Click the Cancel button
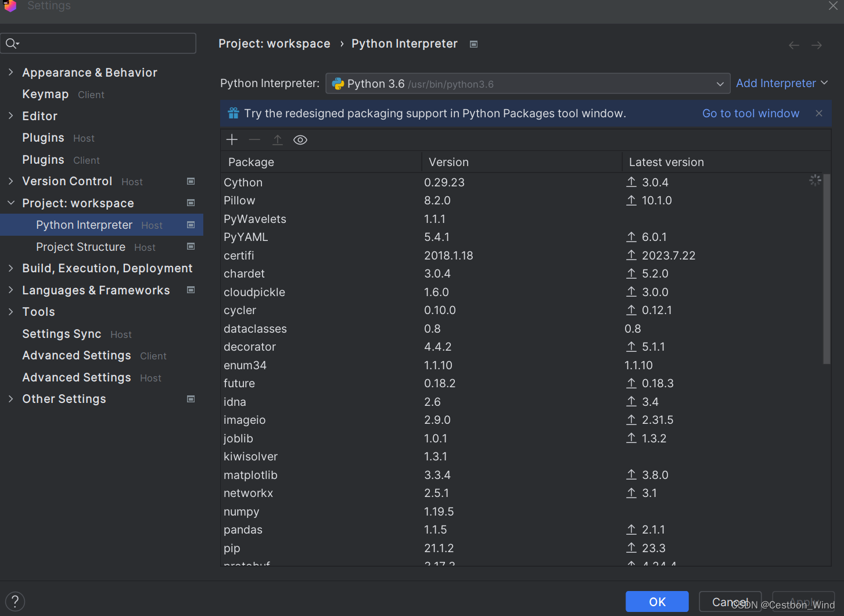The image size is (844, 616). tap(730, 601)
